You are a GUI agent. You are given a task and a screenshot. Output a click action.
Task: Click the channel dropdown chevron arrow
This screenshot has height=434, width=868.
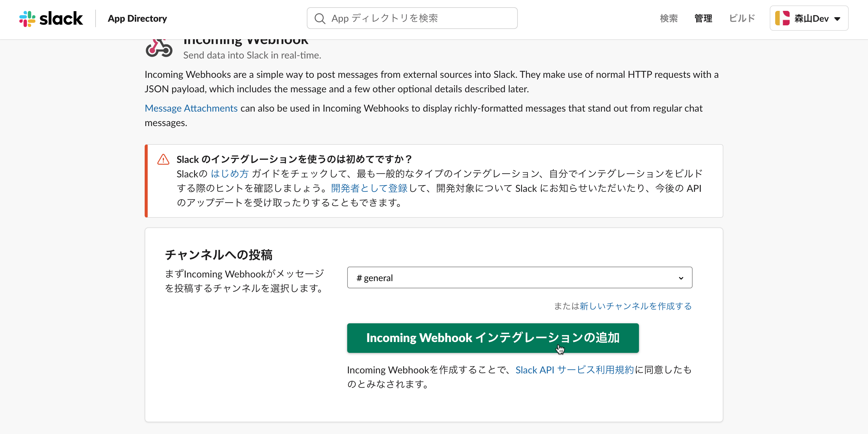681,278
